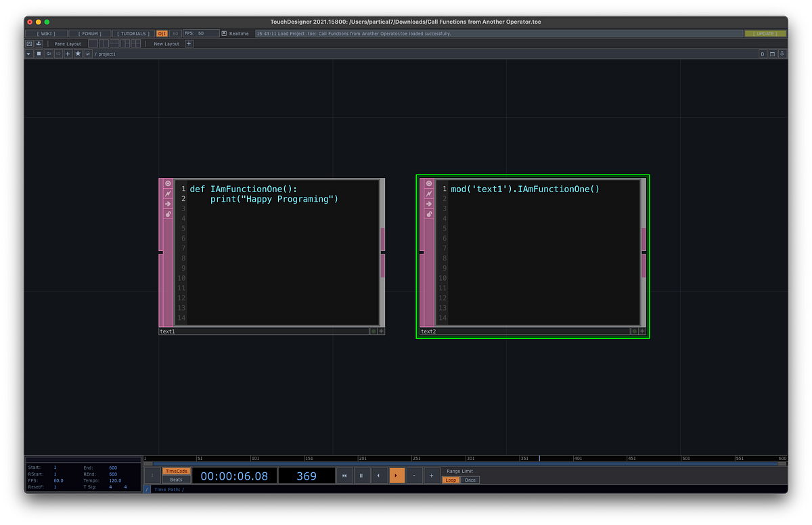
Task: Click the frame counter showing 369
Action: [x=306, y=476]
